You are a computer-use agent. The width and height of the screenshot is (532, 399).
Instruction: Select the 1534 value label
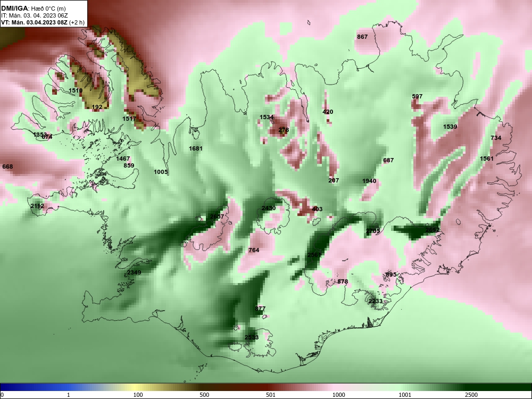[x=267, y=118]
